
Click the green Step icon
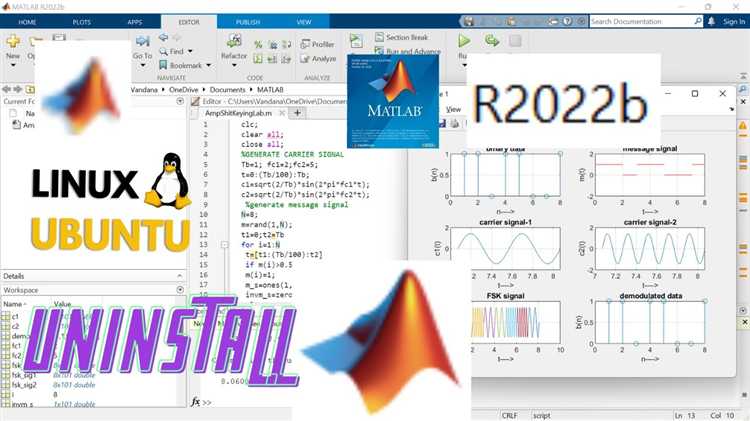(492, 41)
